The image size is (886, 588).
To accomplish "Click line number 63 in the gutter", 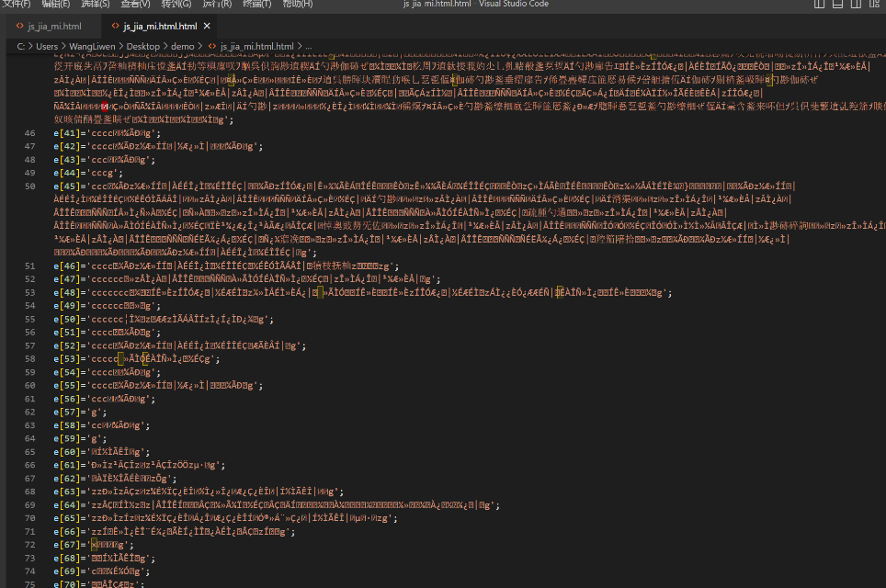I will pos(30,425).
